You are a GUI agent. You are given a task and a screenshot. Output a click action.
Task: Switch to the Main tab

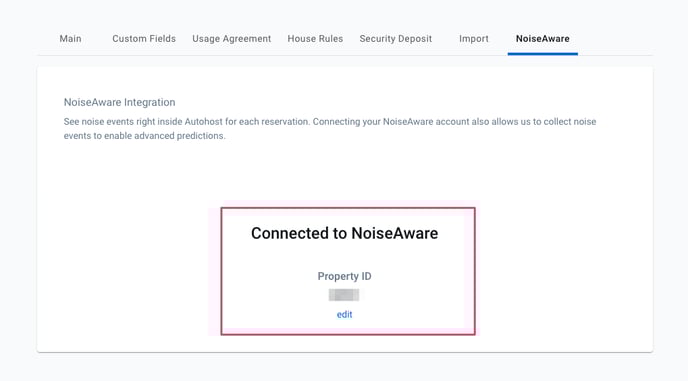pyautogui.click(x=70, y=39)
